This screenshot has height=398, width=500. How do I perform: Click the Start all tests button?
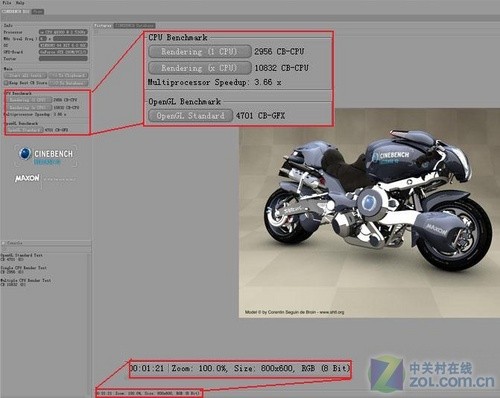coord(26,76)
